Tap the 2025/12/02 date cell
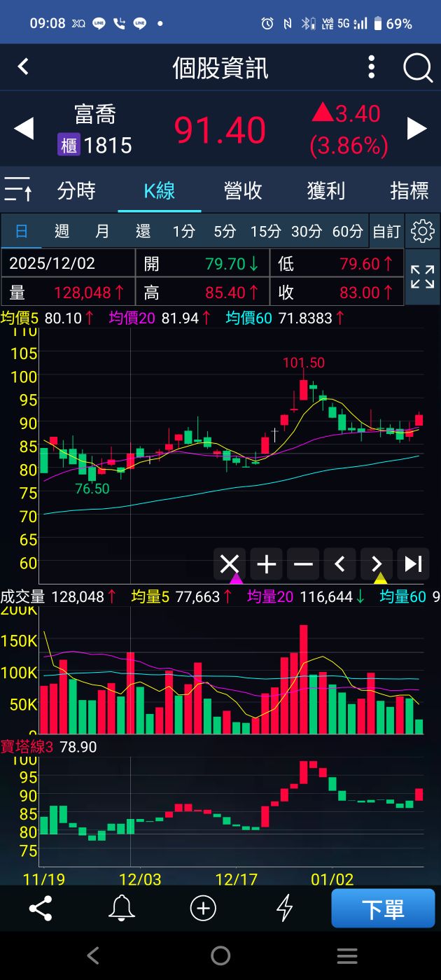The height and width of the screenshot is (980, 441). (68, 263)
